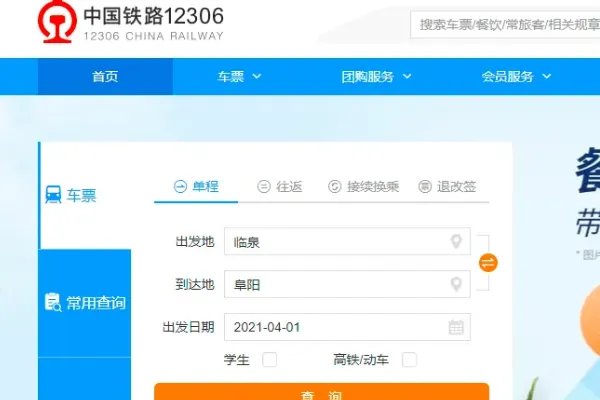
Task: Expand the 会员服务 dropdown arrow
Action: click(x=547, y=76)
